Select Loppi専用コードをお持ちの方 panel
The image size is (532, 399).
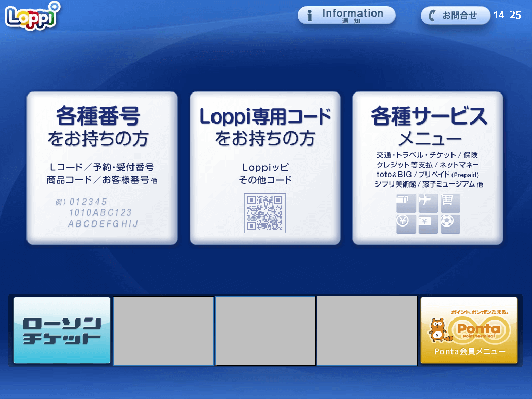click(x=265, y=168)
